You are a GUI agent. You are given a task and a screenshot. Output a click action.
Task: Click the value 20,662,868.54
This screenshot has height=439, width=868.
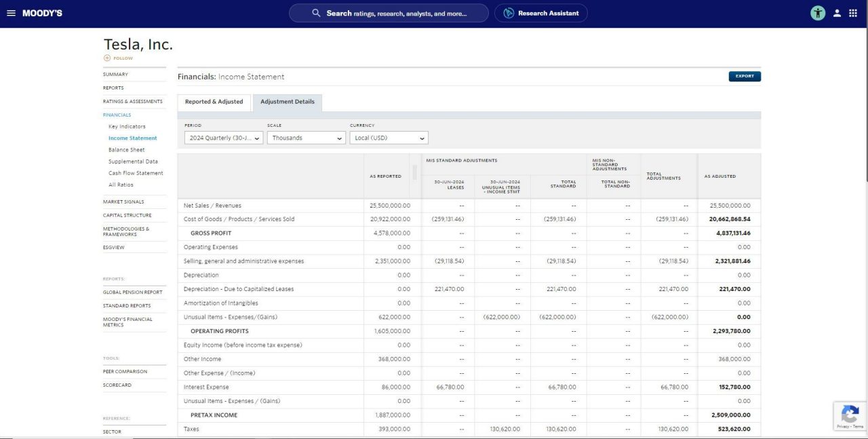click(730, 219)
